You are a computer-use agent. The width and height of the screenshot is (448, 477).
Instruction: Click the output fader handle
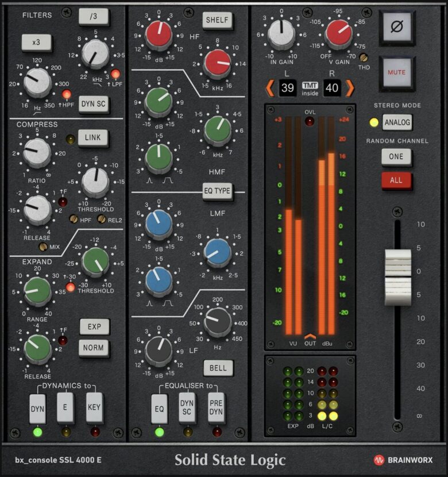[x=397, y=270]
